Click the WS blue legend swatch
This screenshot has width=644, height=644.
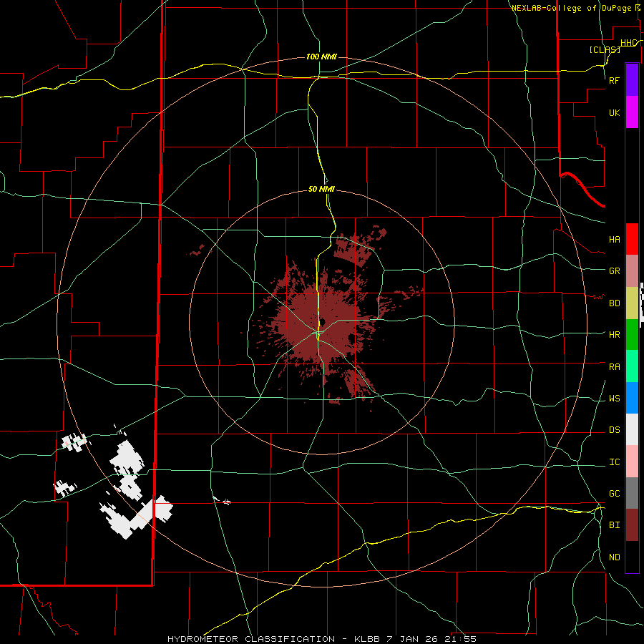point(632,398)
